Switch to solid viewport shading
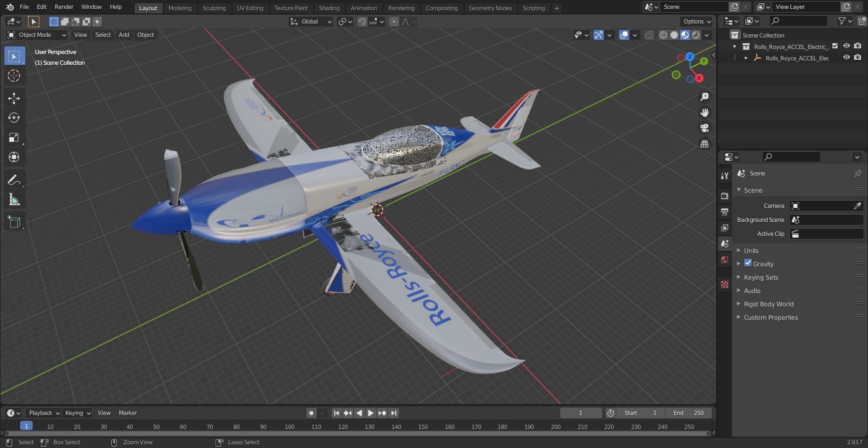 coord(674,35)
